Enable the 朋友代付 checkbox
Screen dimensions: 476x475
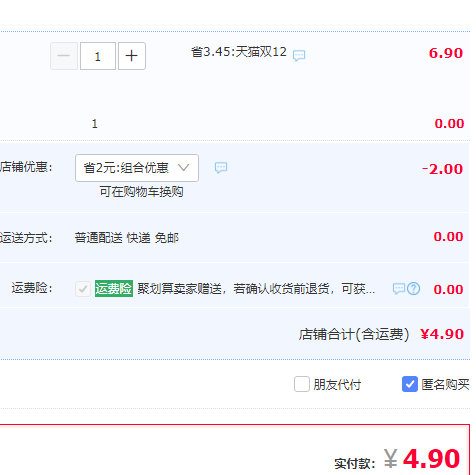tap(302, 384)
